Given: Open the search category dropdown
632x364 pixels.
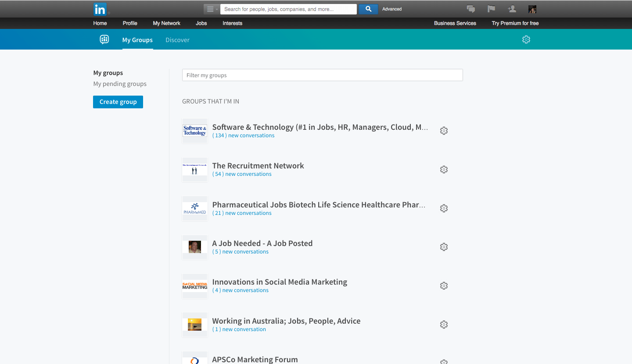Looking at the screenshot, I should [212, 9].
